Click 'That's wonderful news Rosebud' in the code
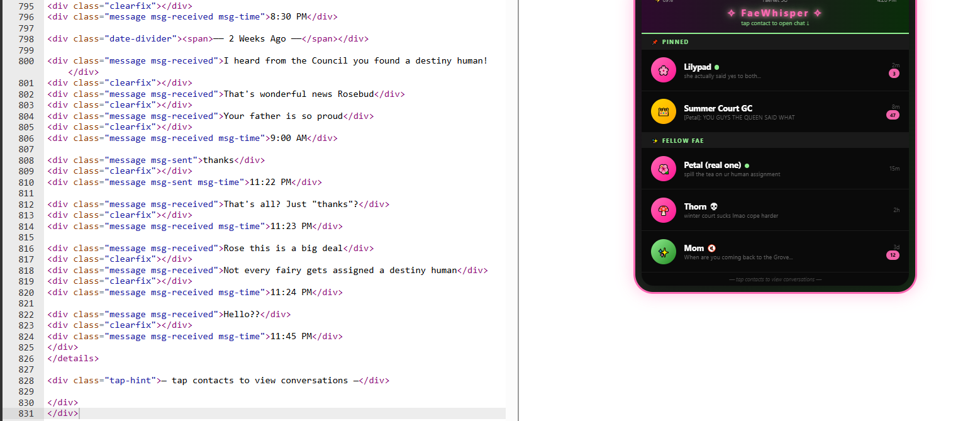The width and height of the screenshot is (980, 421). (x=299, y=94)
